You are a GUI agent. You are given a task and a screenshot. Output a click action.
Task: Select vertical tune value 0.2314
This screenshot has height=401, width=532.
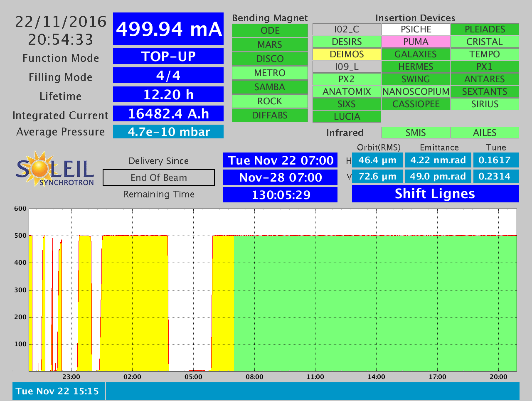coord(496,176)
